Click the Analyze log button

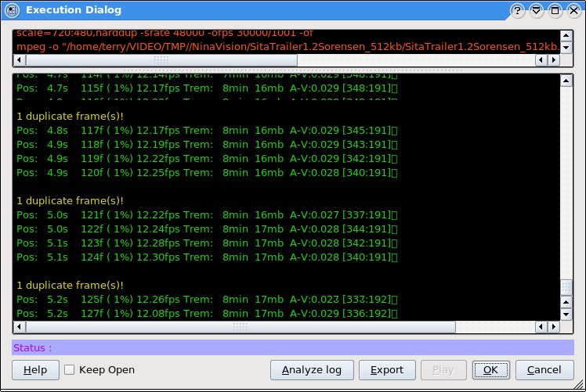[312, 370]
